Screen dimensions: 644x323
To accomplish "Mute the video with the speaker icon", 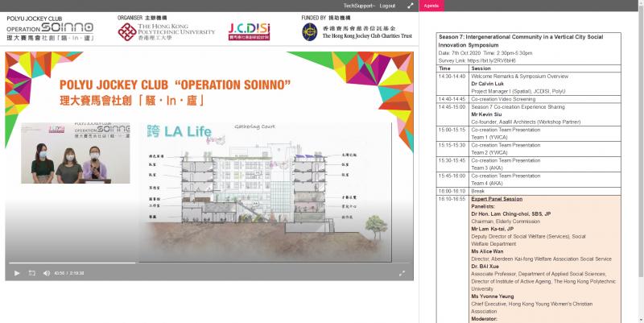I will (47, 273).
